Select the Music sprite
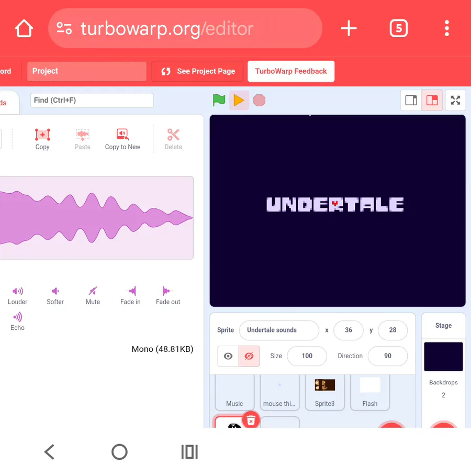Image resolution: width=471 pixels, height=476 pixels. (x=234, y=392)
